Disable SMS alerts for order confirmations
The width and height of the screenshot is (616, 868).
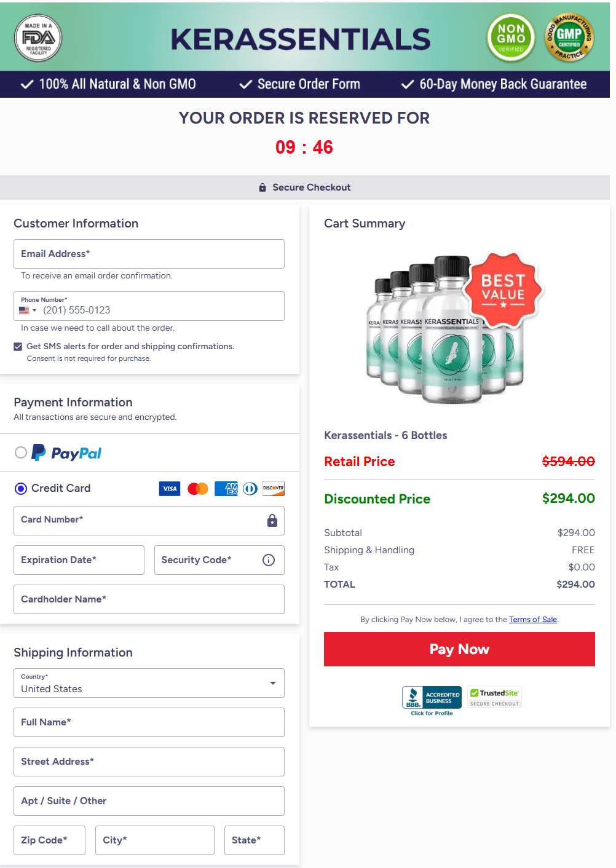click(18, 346)
